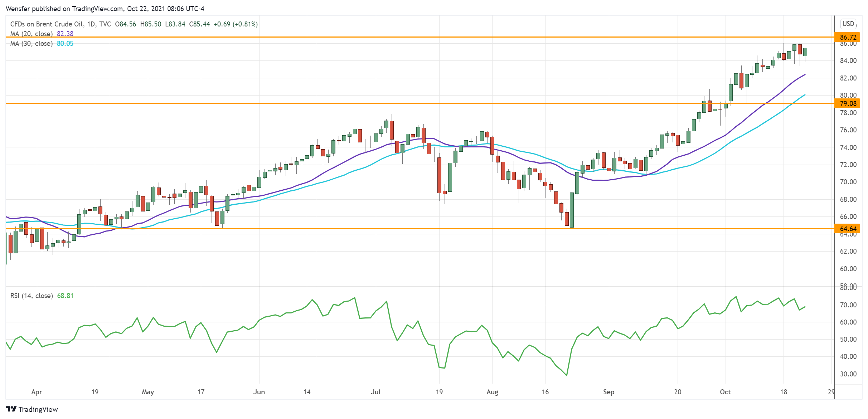
Task: Click the 64.64 support level label
Action: point(848,229)
